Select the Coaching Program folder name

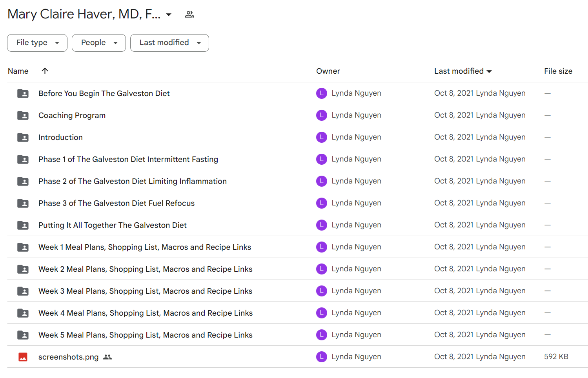pos(72,115)
